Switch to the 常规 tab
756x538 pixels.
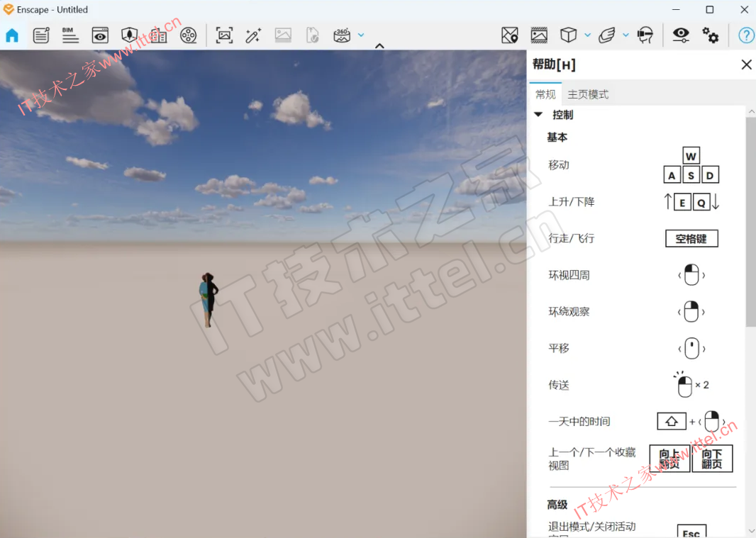(x=546, y=94)
